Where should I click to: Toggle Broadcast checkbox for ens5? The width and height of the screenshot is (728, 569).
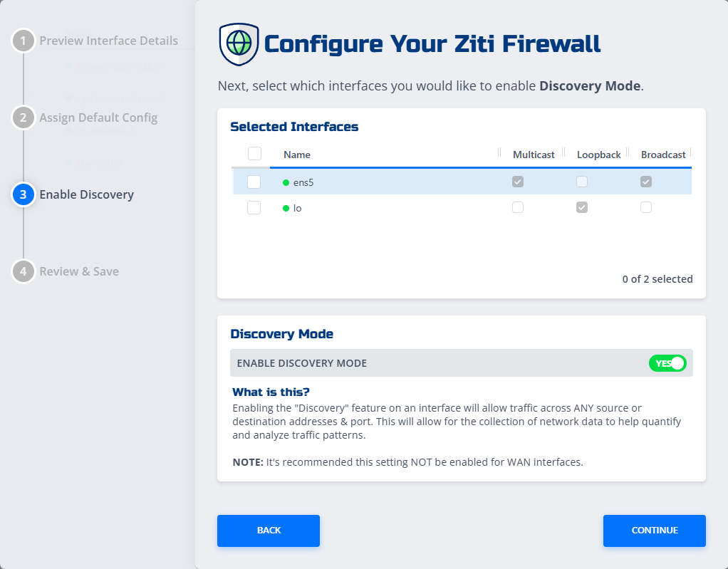pos(646,182)
